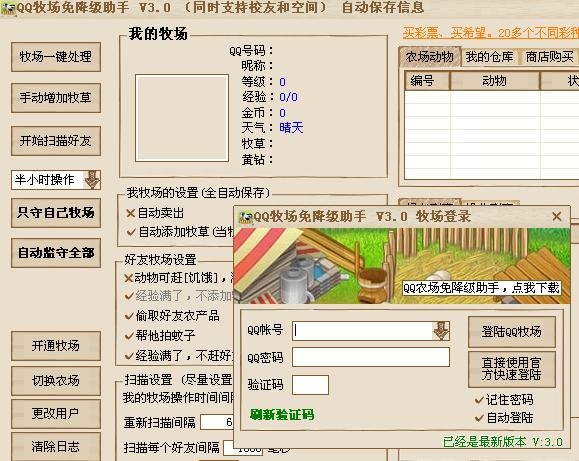Click the 牧场一键处理 button
The width and height of the screenshot is (579, 461).
[56, 57]
